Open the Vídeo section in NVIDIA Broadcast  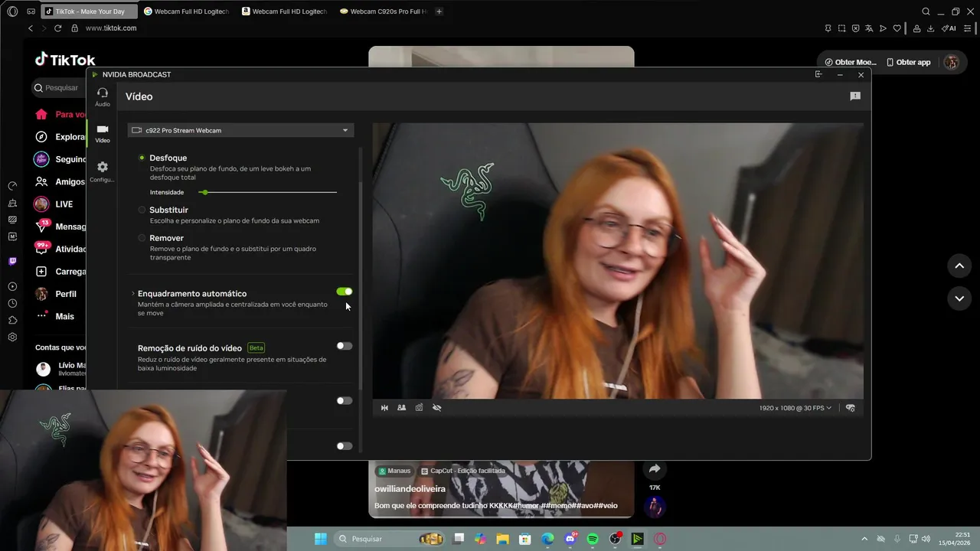point(103,133)
